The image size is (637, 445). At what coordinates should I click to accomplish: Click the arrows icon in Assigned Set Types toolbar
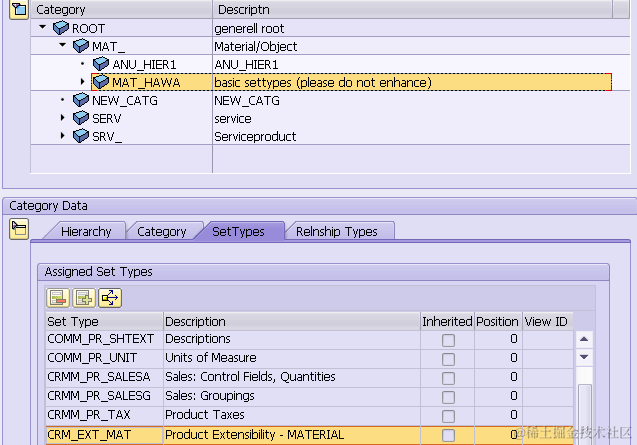point(110,298)
